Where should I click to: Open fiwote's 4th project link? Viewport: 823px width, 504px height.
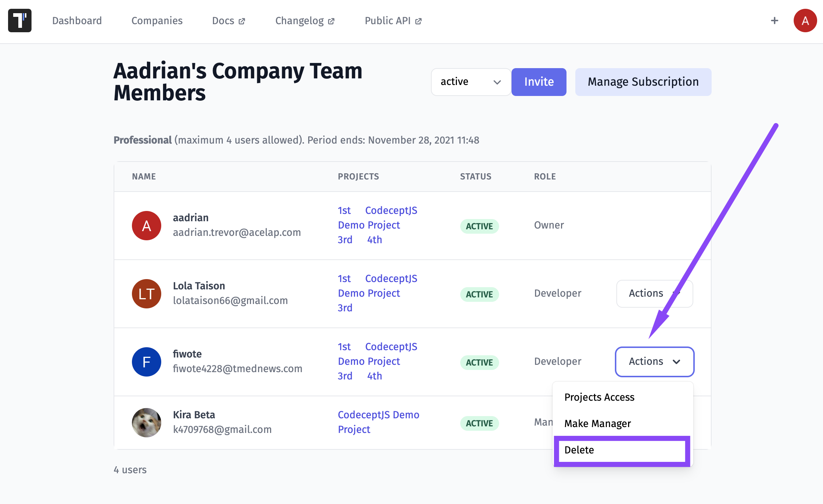coord(374,376)
